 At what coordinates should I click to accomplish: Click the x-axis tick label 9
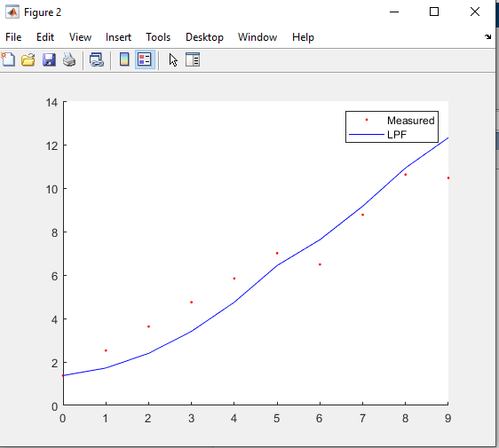pyautogui.click(x=448, y=419)
